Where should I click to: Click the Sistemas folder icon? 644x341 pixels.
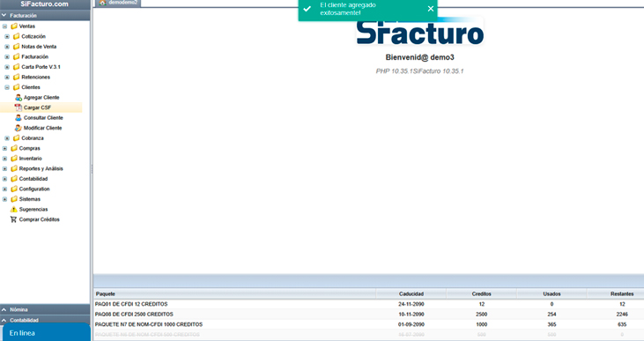pos(14,199)
